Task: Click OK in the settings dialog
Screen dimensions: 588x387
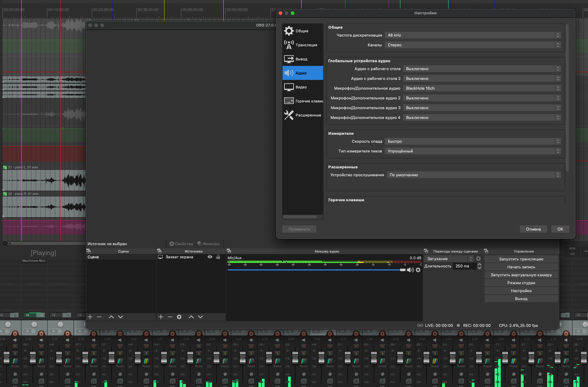Action: click(x=560, y=229)
